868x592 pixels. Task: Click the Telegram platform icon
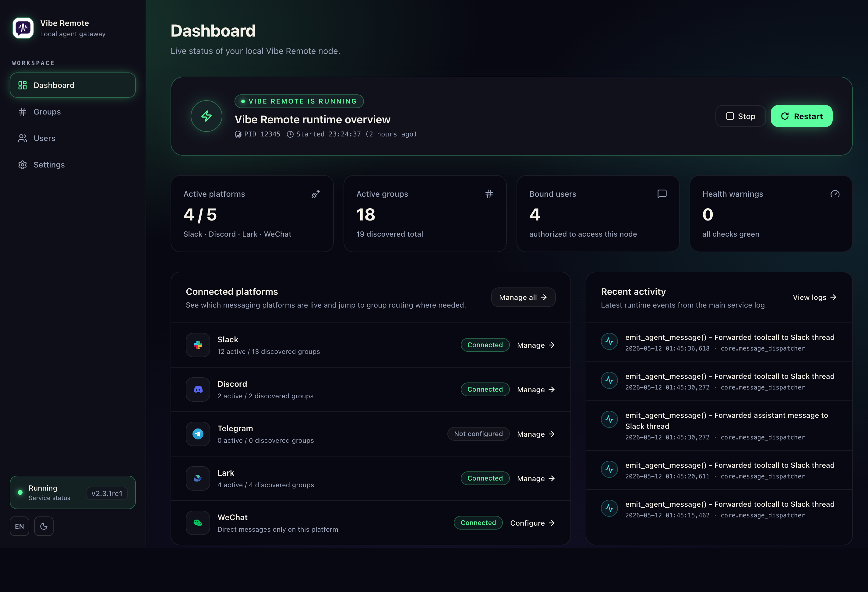tap(198, 434)
